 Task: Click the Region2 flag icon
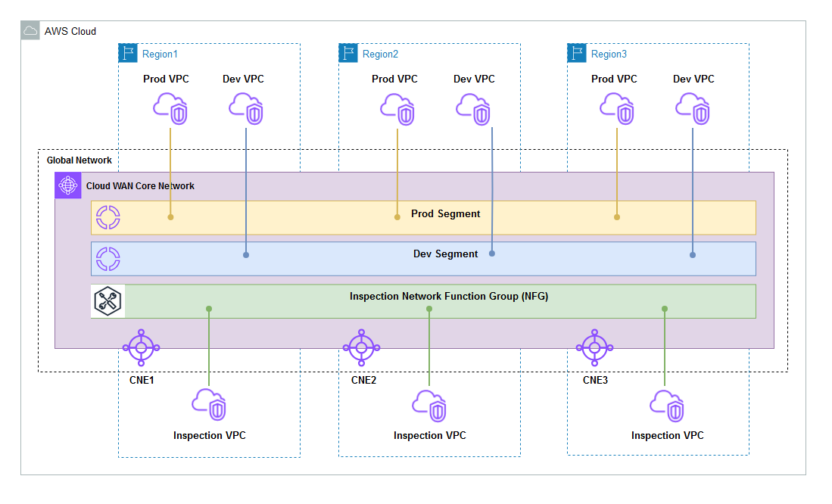point(348,53)
